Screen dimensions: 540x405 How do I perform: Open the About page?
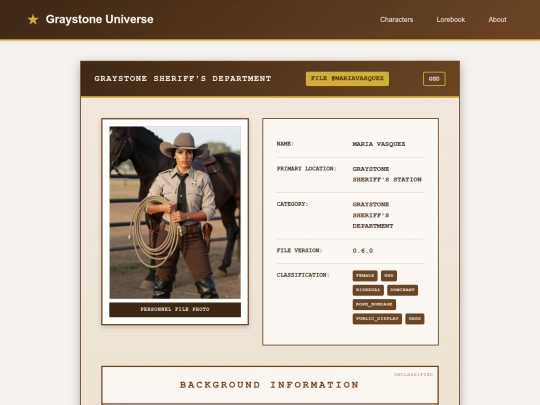[x=497, y=20]
